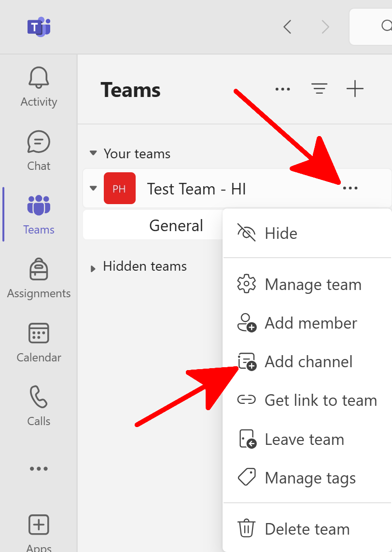392x552 pixels.
Task: Open the General channel
Action: (176, 226)
